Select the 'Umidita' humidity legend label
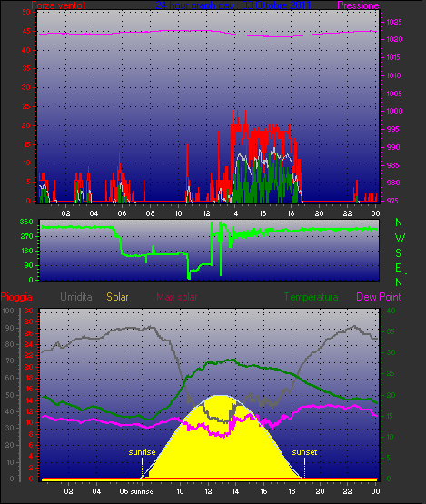426x504 pixels. tap(76, 297)
